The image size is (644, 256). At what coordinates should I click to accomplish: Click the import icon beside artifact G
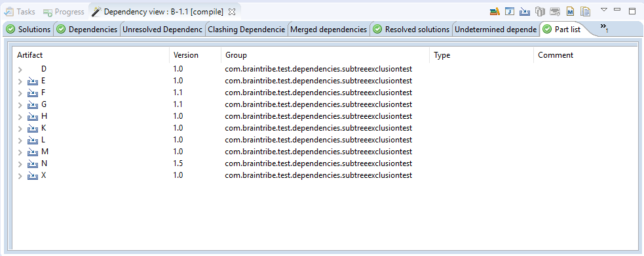tap(33, 105)
